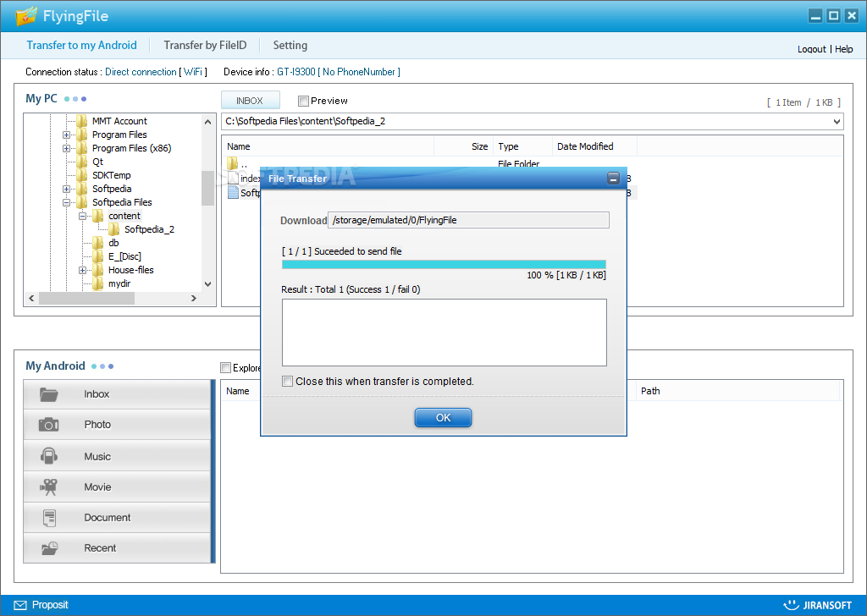Collapse the Softpedia Files node
This screenshot has height=616, width=867.
[66, 202]
